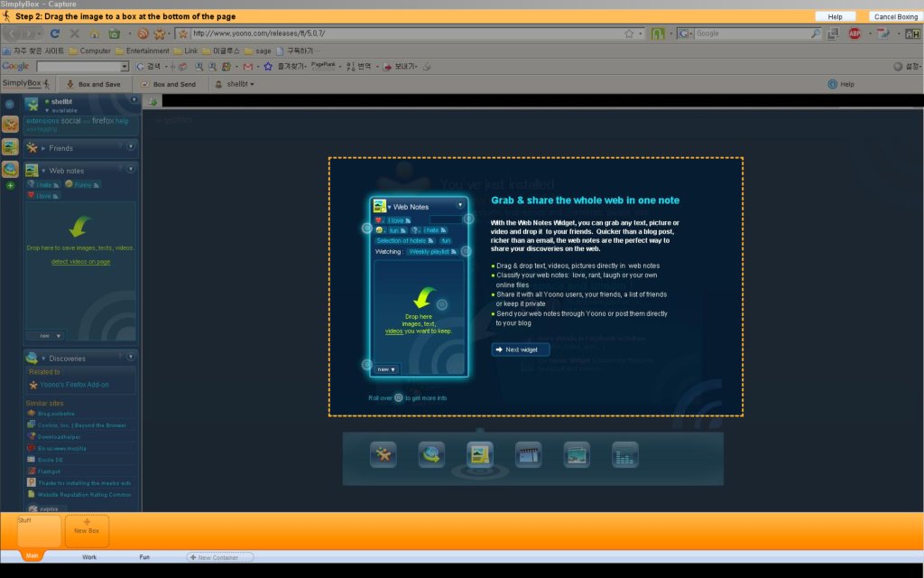Add a widget with the green plus icon
924x578 pixels.
click(x=10, y=186)
